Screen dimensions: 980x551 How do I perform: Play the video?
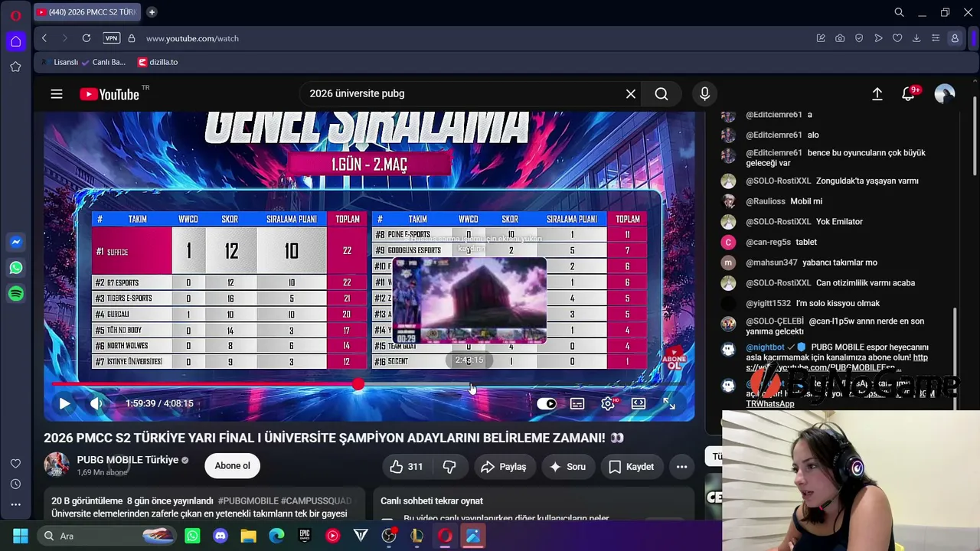(64, 403)
